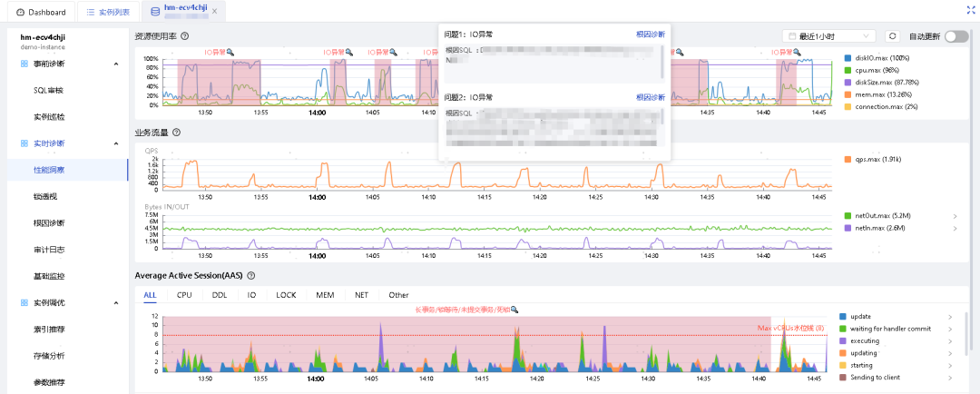Viewport: 980px width, 394px height.
Task: Open help tooltip beside 业务流量
Action: pos(176,133)
